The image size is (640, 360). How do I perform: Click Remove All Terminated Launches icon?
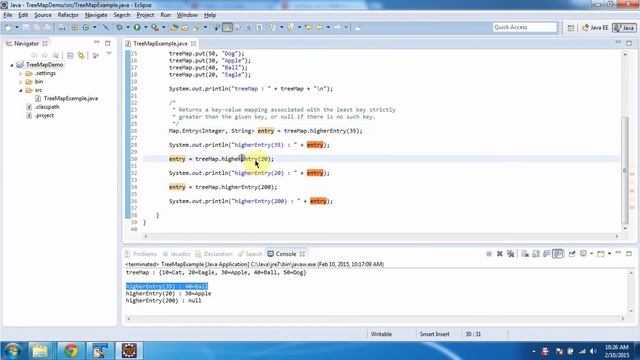[x=510, y=254]
